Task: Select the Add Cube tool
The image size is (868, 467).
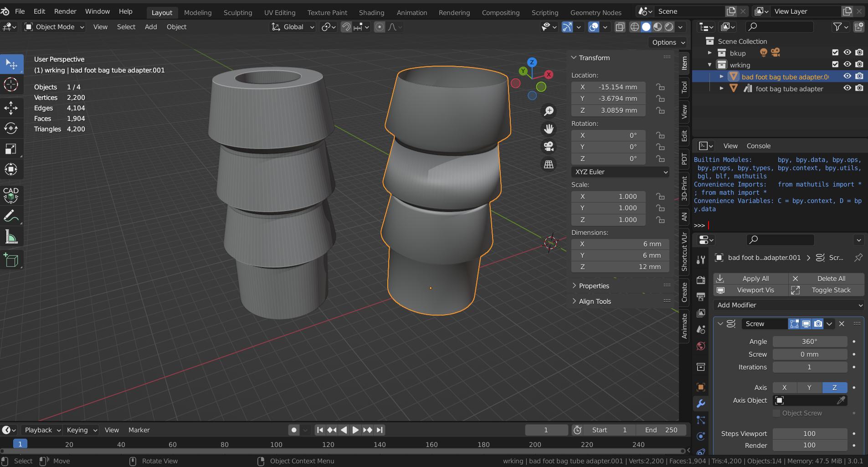Action: click(x=11, y=260)
